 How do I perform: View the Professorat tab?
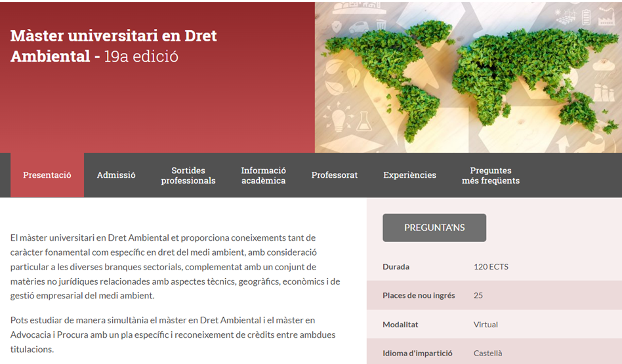[x=335, y=175]
